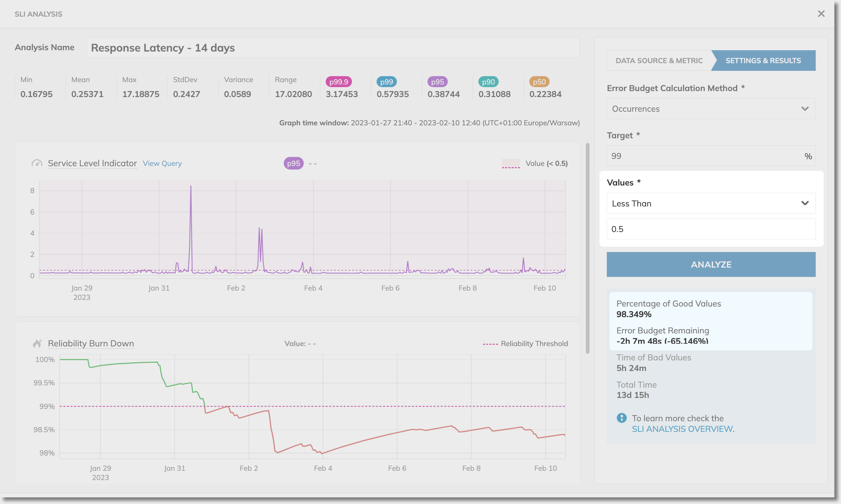This screenshot has width=841, height=504.
Task: Click the Error Budget Remaining value
Action: (x=662, y=341)
